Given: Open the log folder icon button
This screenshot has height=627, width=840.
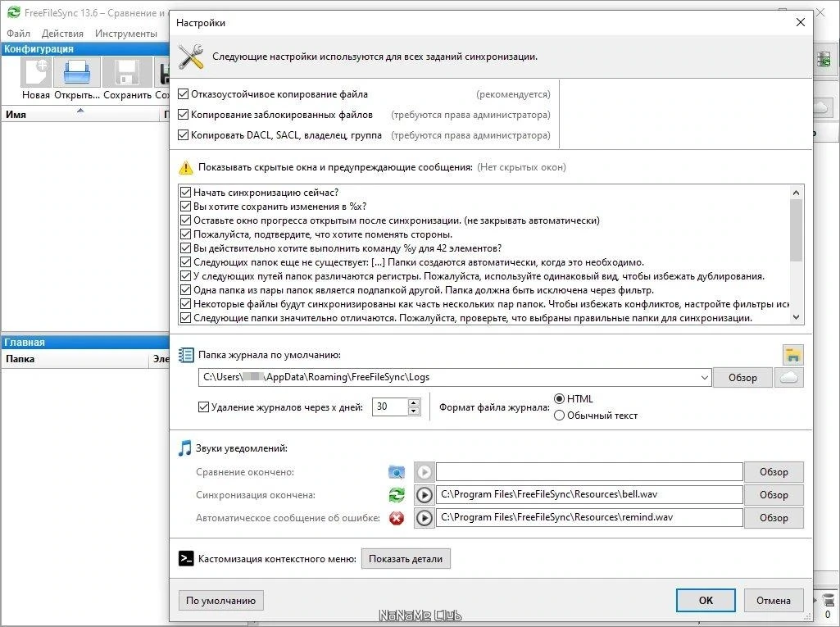Looking at the screenshot, I should [792, 355].
